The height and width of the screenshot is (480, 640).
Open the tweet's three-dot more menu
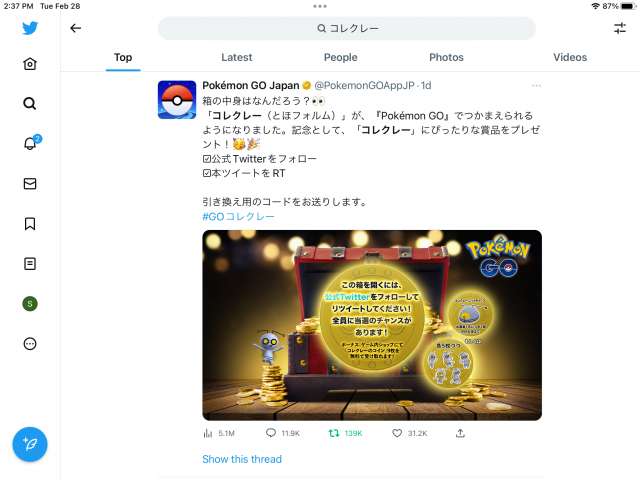(x=536, y=86)
